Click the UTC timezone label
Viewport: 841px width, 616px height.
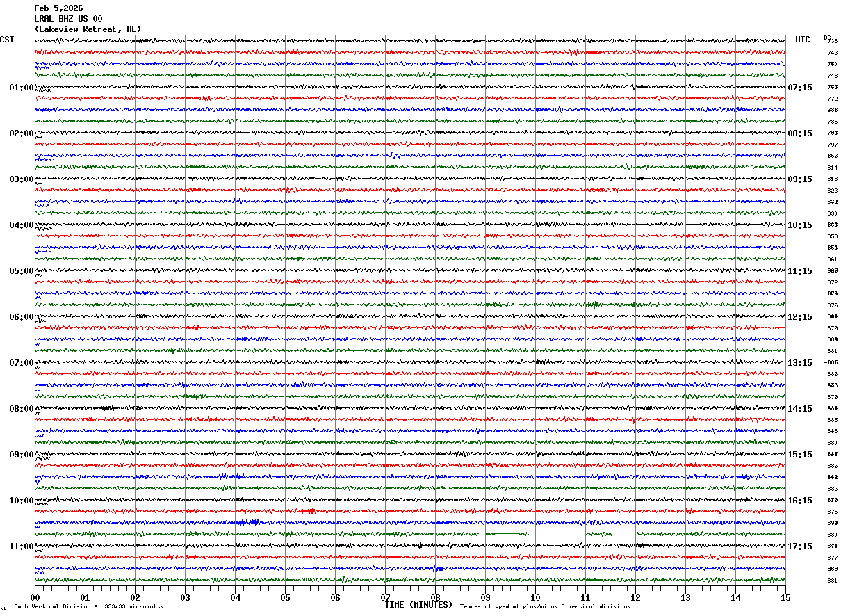[x=803, y=40]
